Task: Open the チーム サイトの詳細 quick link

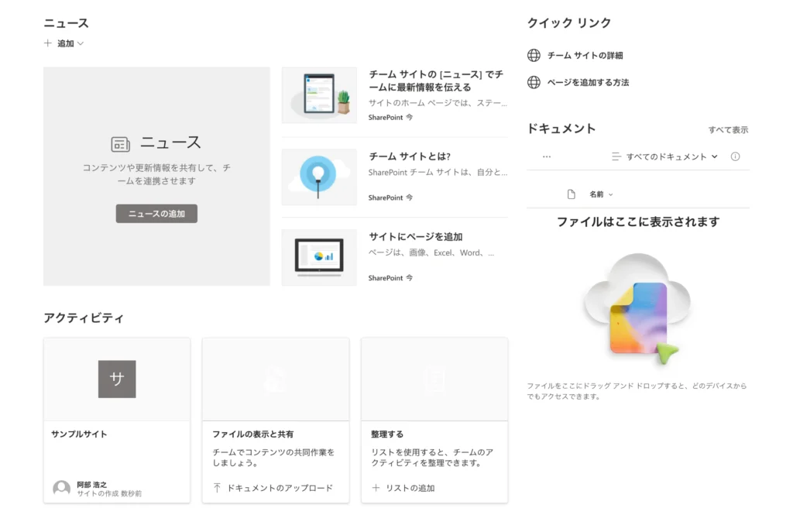Action: point(585,56)
